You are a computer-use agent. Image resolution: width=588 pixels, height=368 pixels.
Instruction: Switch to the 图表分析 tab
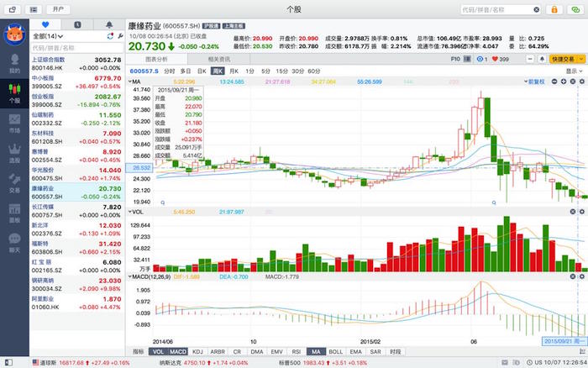(x=156, y=60)
